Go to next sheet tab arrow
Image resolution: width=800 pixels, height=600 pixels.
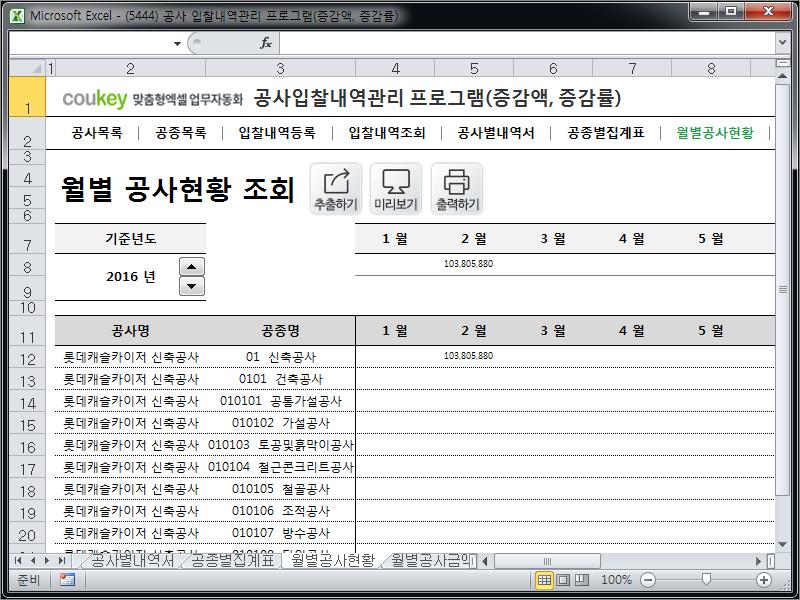click(x=47, y=561)
